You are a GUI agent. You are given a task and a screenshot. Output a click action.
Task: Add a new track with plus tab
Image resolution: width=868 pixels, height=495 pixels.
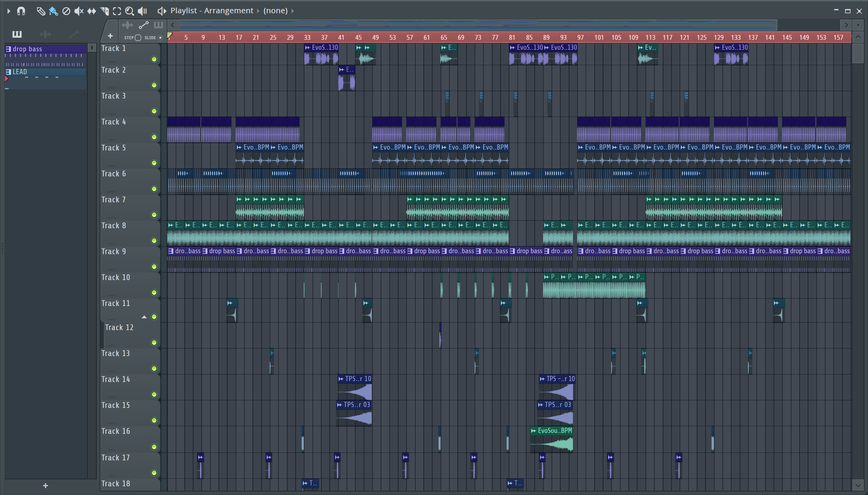pos(110,36)
